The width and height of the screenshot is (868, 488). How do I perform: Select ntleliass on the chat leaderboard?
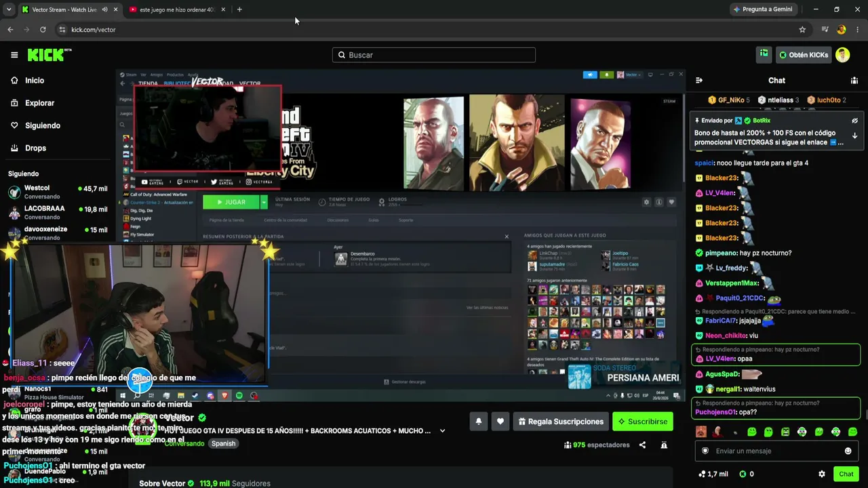tap(778, 100)
